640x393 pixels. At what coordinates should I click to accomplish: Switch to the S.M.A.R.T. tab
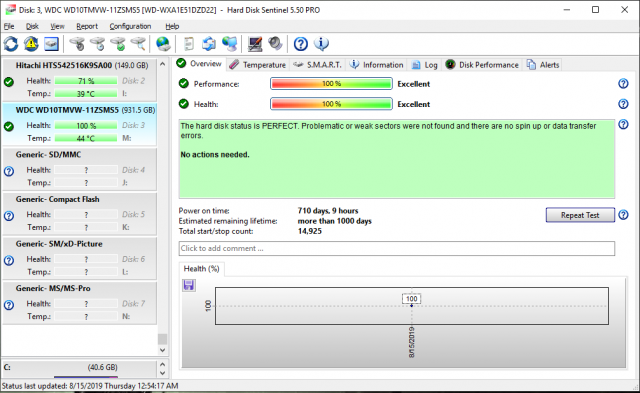(x=318, y=65)
